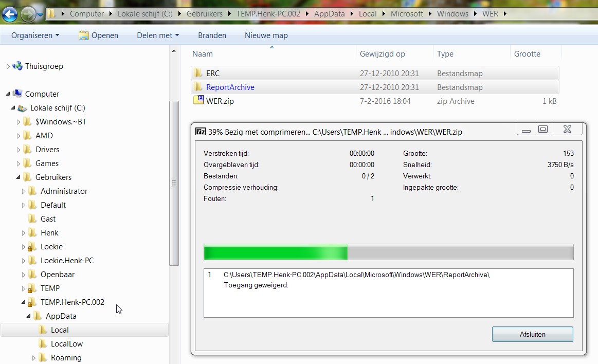The width and height of the screenshot is (598, 364).
Task: Select the Openbaar folder icon
Action: coord(33,275)
